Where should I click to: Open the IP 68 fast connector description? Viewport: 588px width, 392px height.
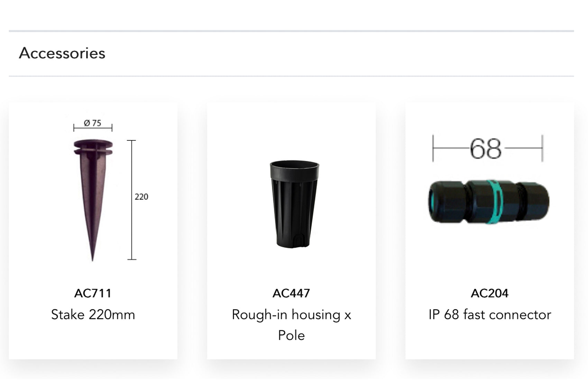(489, 315)
